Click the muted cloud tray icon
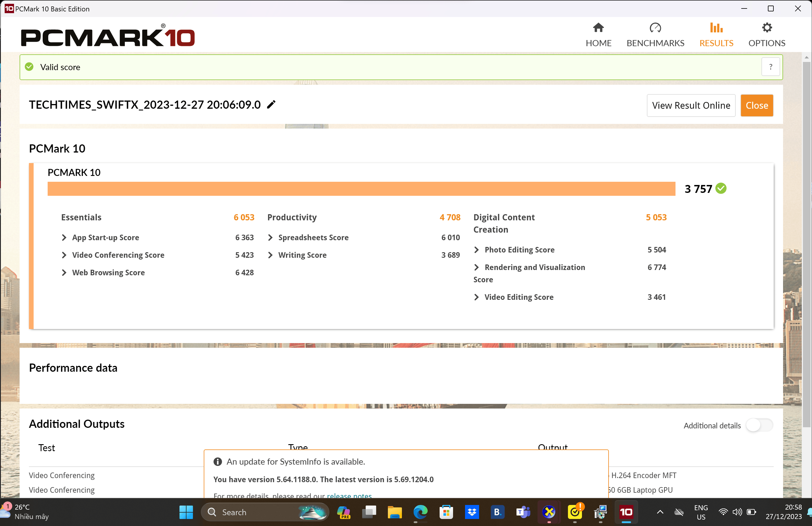Screen dimensions: 812x526 [x=679, y=512]
